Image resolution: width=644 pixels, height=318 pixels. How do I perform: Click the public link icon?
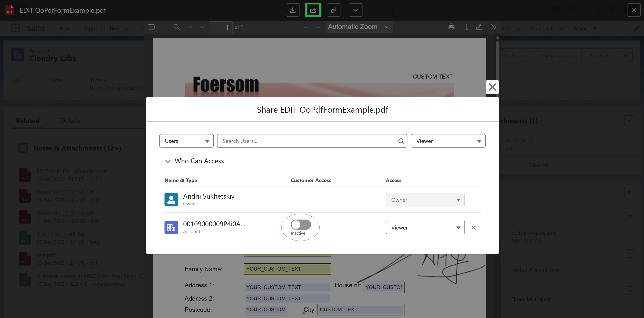coord(333,10)
